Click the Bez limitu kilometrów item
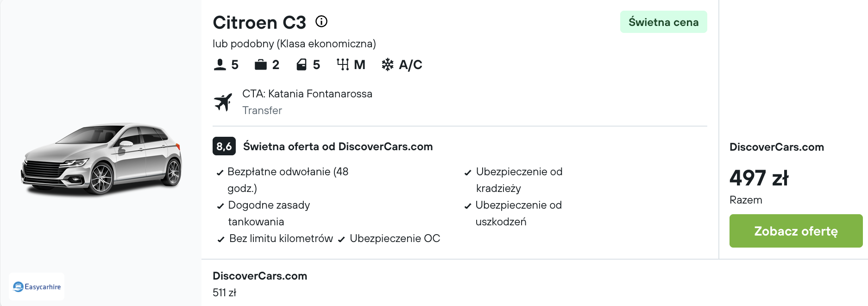868x306 pixels. pyautogui.click(x=276, y=238)
